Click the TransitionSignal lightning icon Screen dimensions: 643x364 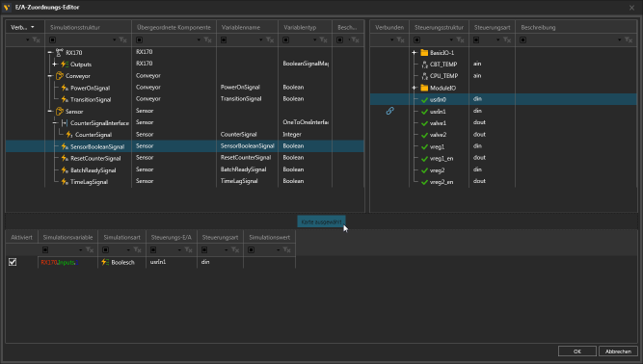(64, 99)
